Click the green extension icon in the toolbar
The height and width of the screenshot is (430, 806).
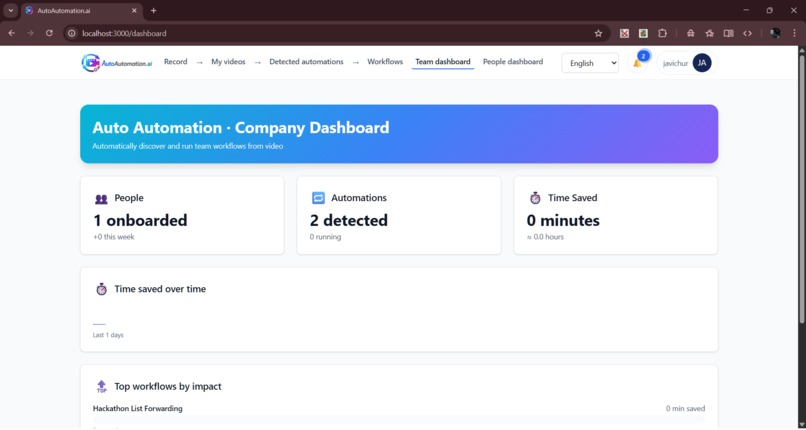(x=643, y=33)
